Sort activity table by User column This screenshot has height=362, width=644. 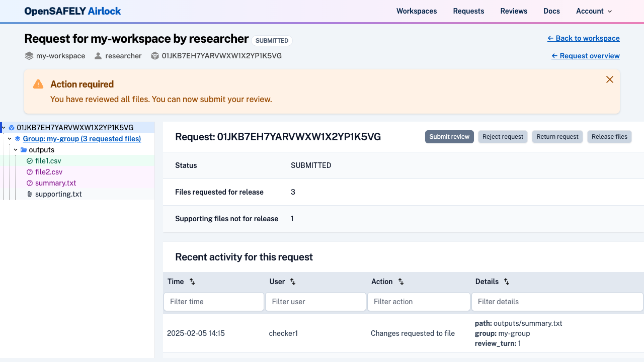pyautogui.click(x=293, y=282)
